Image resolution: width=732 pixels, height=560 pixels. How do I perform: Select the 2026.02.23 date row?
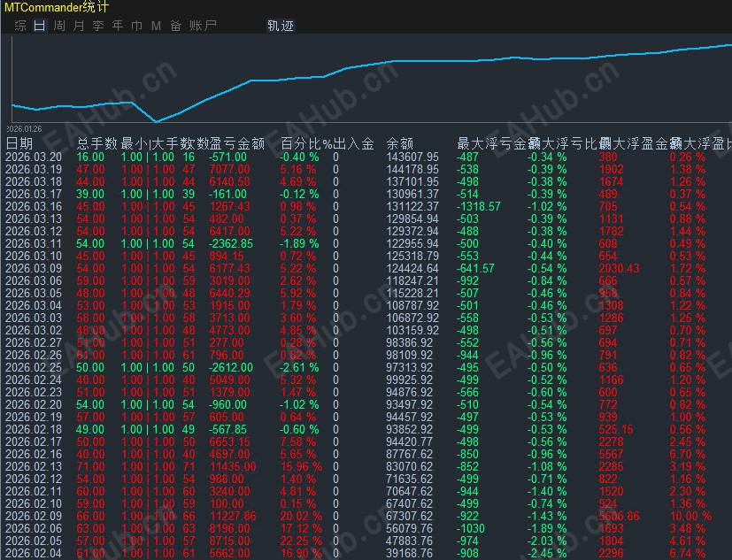coord(34,392)
